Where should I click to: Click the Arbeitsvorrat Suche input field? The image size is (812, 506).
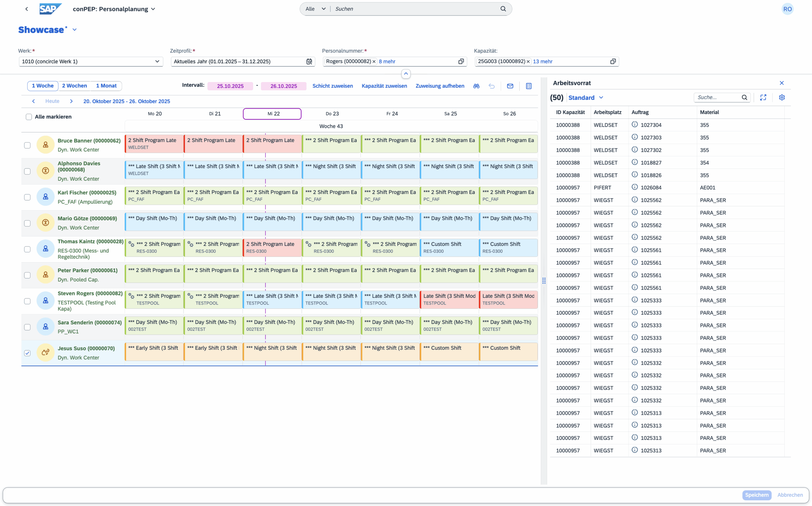[718, 97]
